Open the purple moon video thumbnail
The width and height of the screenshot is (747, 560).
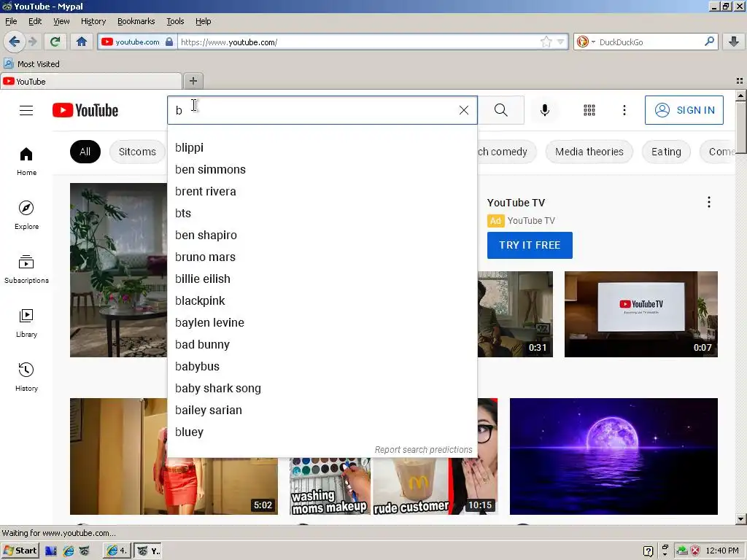(614, 456)
